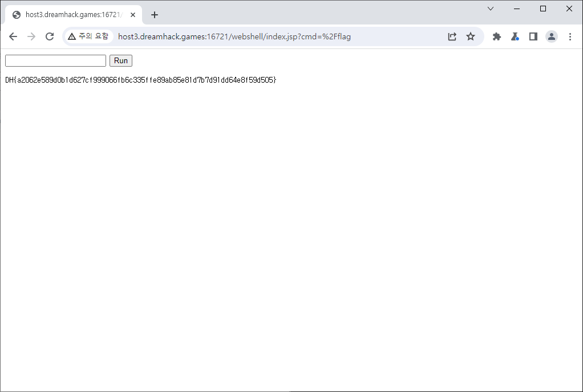Toggle the browser side panel
This screenshot has width=583, height=392.
533,36
